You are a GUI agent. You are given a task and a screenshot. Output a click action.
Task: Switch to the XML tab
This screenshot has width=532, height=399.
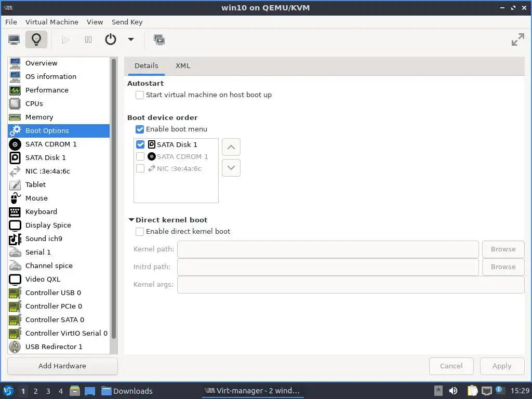pos(183,66)
